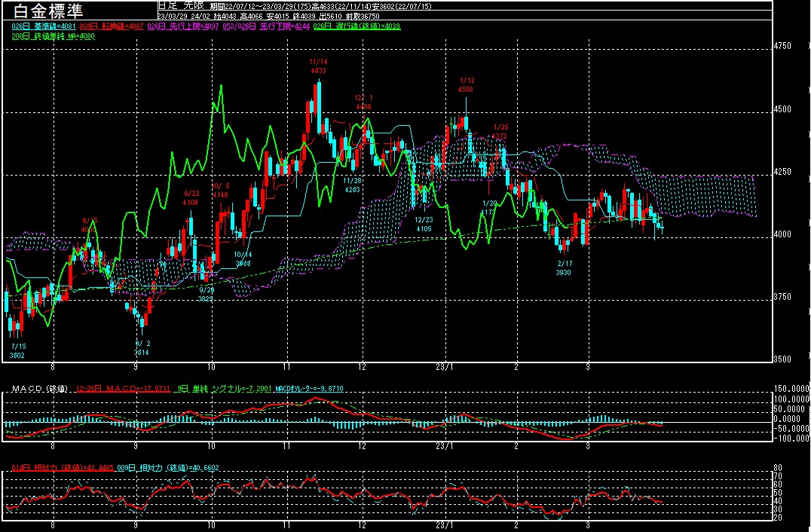The image size is (811, 532).
Task: Select the MACDオシレーター=-9.8710 legend
Action: pos(309,388)
